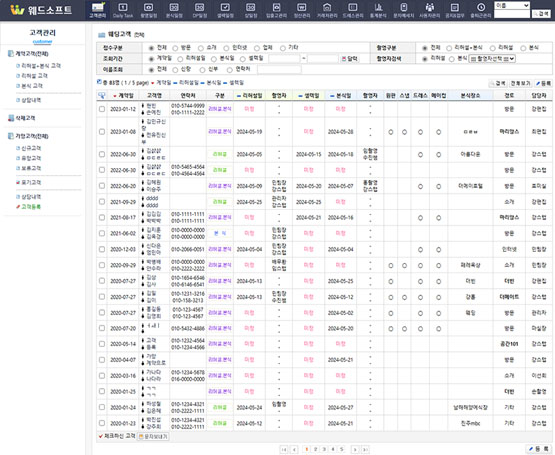This screenshot has height=455, width=555.
Task: Select the 인터넷 radio button in 접수구분
Action: [226, 48]
